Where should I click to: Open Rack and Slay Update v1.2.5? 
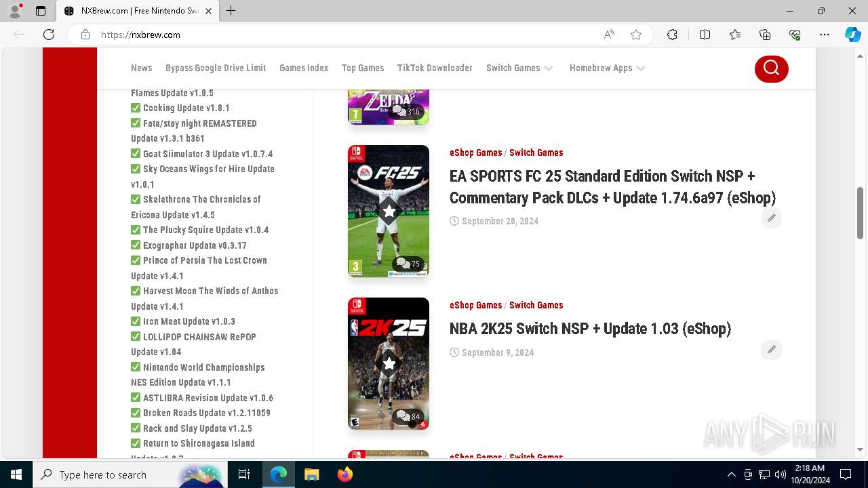coord(197,428)
